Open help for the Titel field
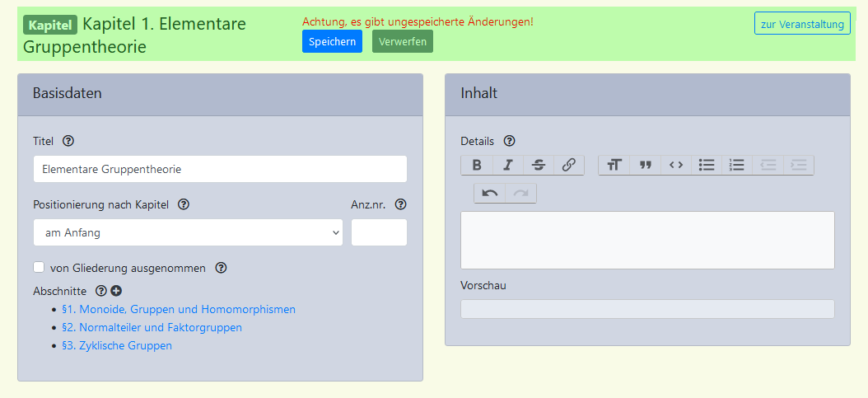The width and height of the screenshot is (868, 398). click(x=68, y=141)
